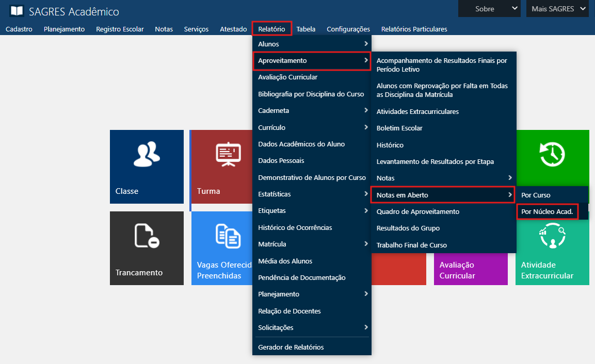Open the purple Avaliação Curricular tile

pos(470,270)
